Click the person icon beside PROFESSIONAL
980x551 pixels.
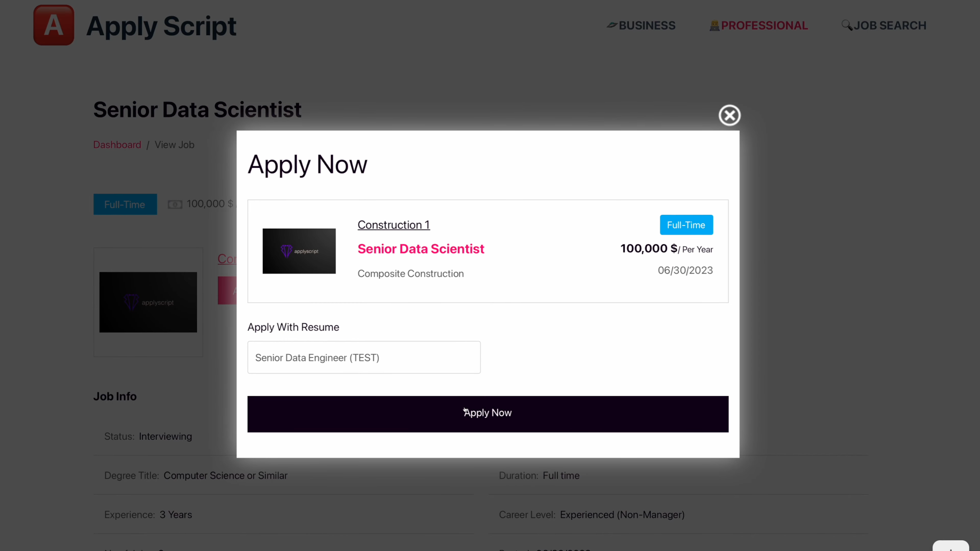[x=714, y=26]
